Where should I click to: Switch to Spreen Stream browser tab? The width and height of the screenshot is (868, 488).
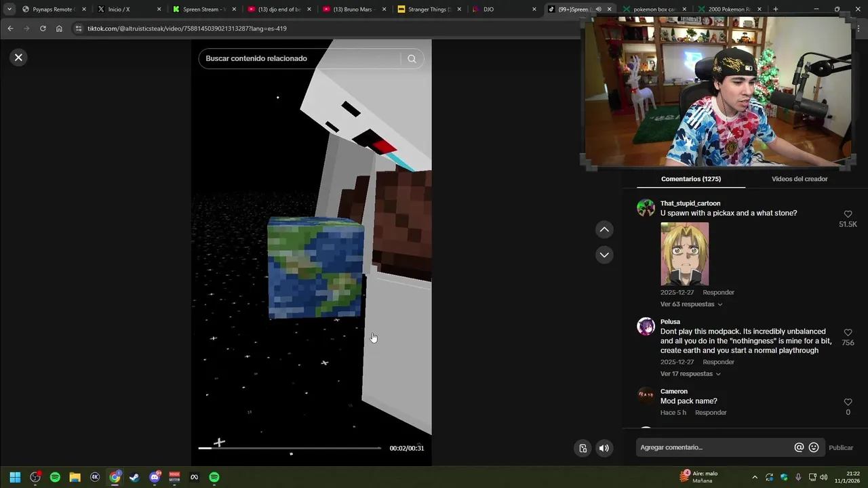(x=203, y=9)
